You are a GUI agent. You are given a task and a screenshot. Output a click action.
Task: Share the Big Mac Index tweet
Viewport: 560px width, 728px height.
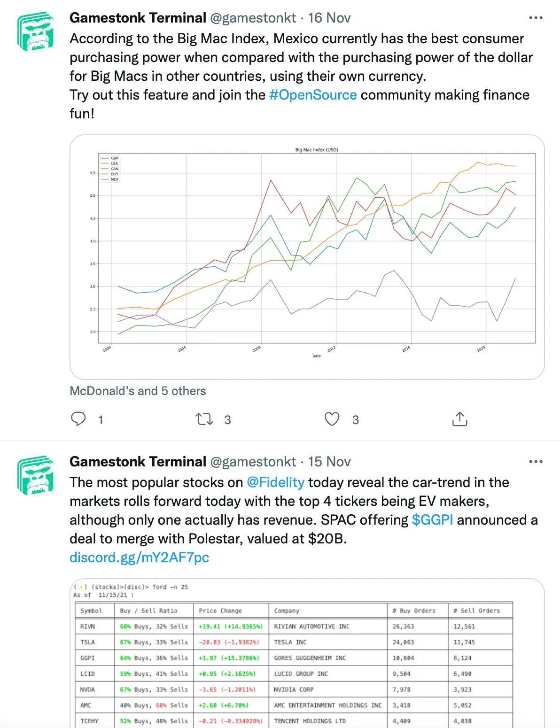[459, 419]
